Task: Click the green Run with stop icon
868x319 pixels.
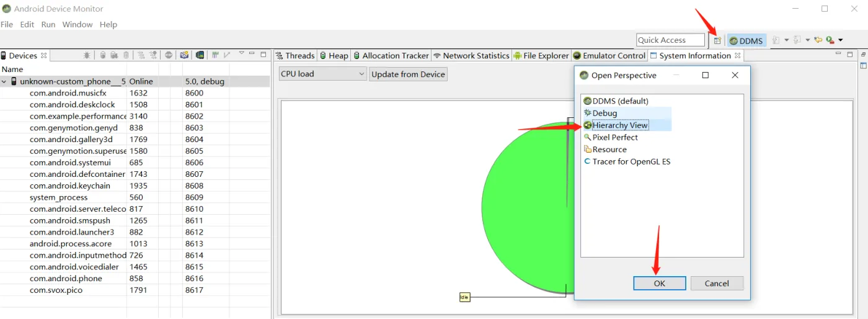Action: [831, 40]
